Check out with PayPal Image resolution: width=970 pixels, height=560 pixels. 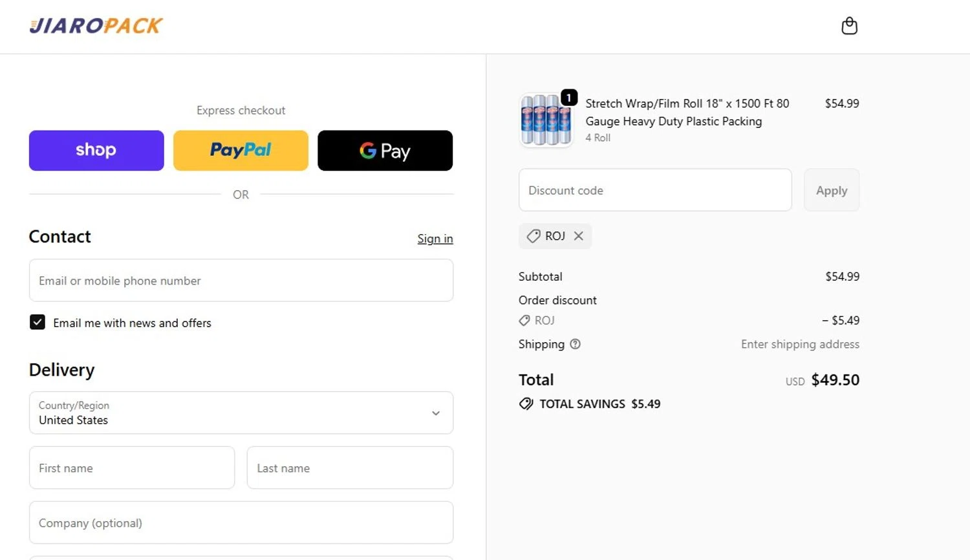tap(241, 151)
